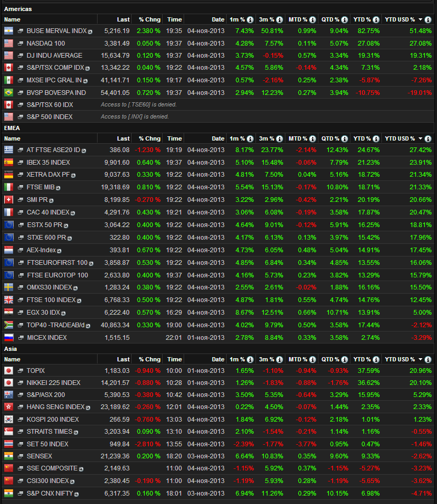Image resolution: width=437 pixels, height=504 pixels.
Task: Click the info icon beside MTD % in Americas header
Action: point(312,19)
